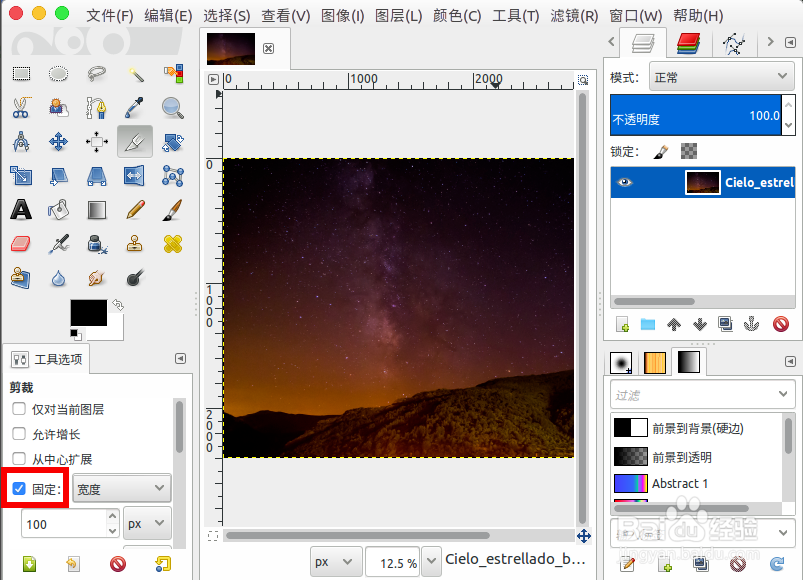
Task: Open the 图像(I) menu
Action: click(342, 16)
